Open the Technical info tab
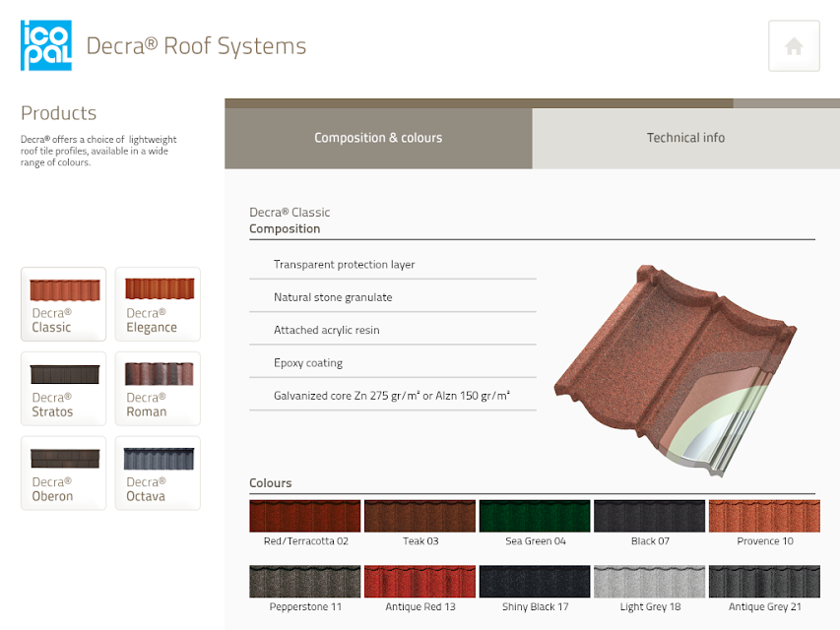 click(685, 138)
